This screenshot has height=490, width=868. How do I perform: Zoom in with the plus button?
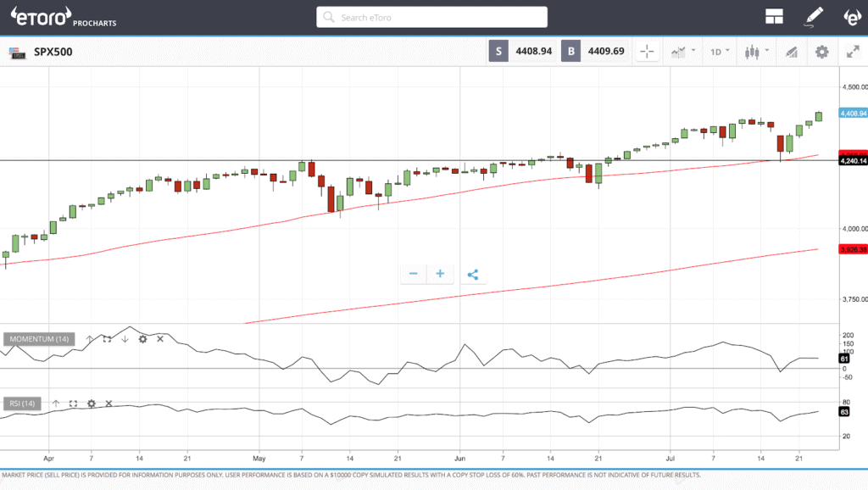[440, 274]
